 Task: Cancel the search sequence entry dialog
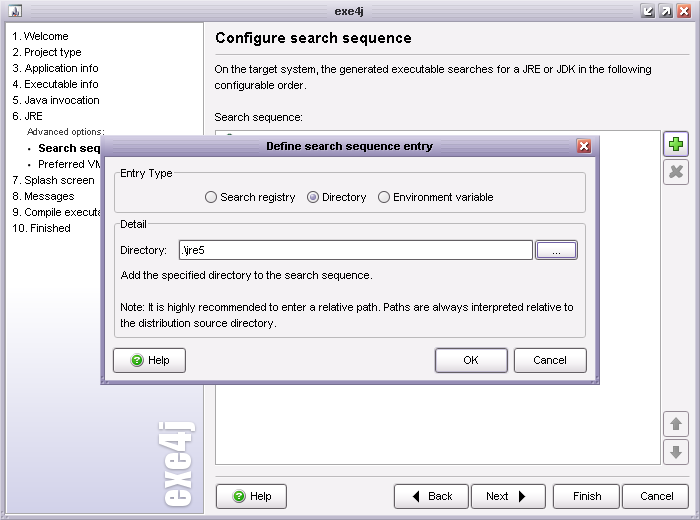(550, 360)
